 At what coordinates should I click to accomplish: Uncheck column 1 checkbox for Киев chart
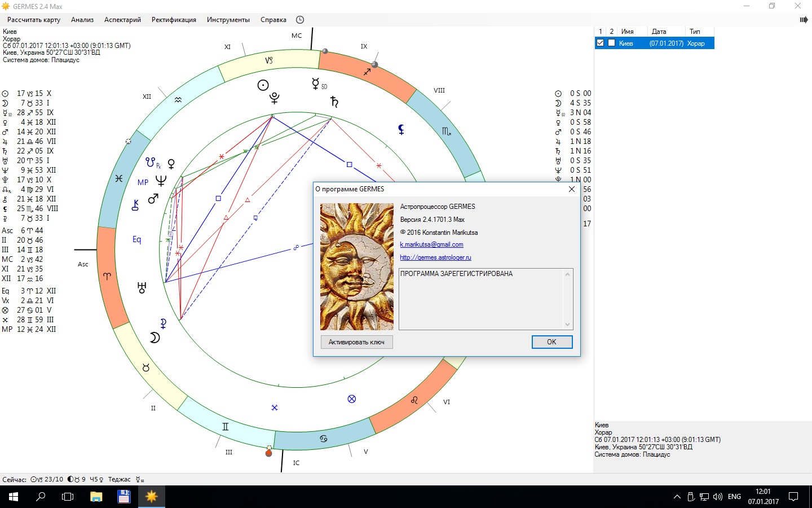[600, 43]
